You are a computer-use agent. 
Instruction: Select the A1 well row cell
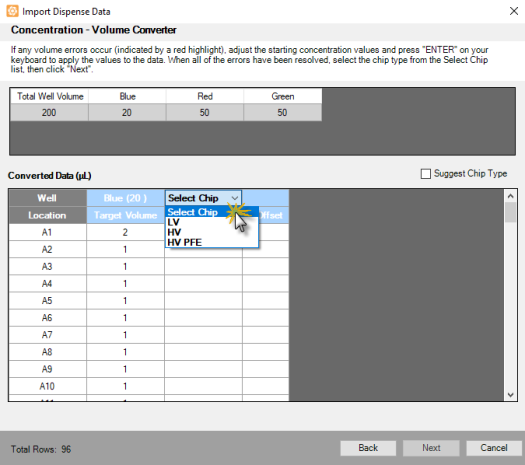coord(47,232)
